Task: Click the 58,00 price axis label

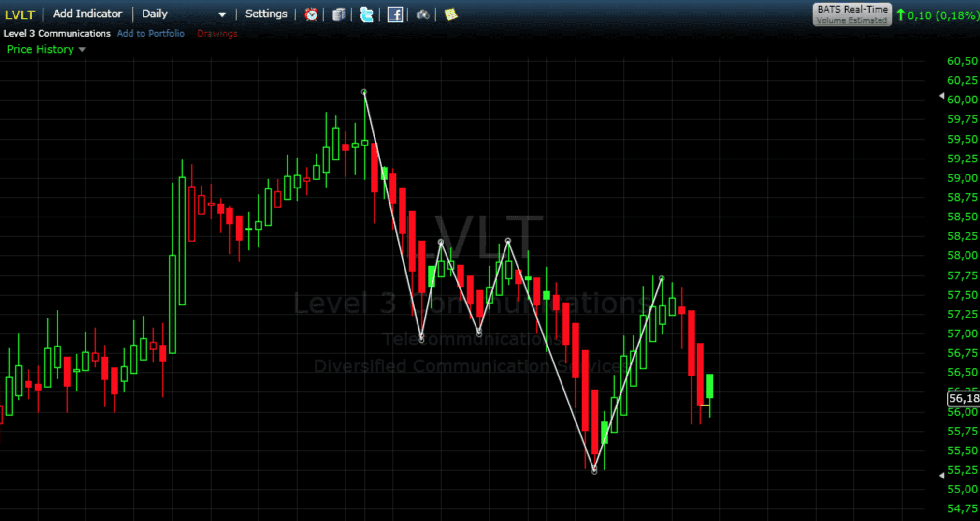Action: pyautogui.click(x=963, y=255)
